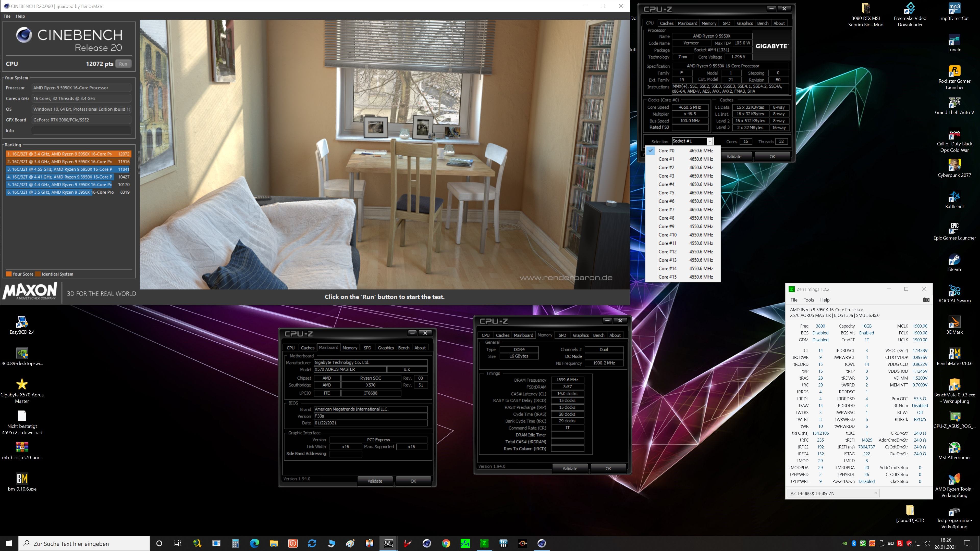
Task: Open SPD tab in top CPU-Z window
Action: tap(726, 23)
